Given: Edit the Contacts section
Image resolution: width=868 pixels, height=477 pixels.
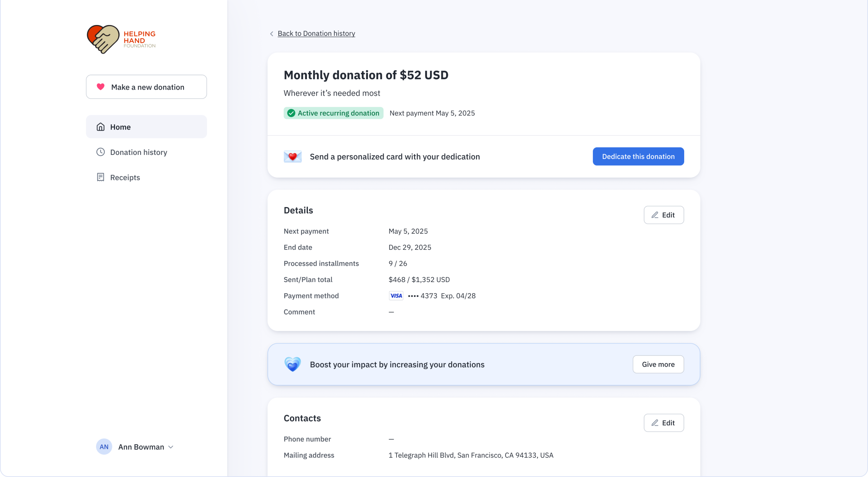Looking at the screenshot, I should pyautogui.click(x=663, y=423).
